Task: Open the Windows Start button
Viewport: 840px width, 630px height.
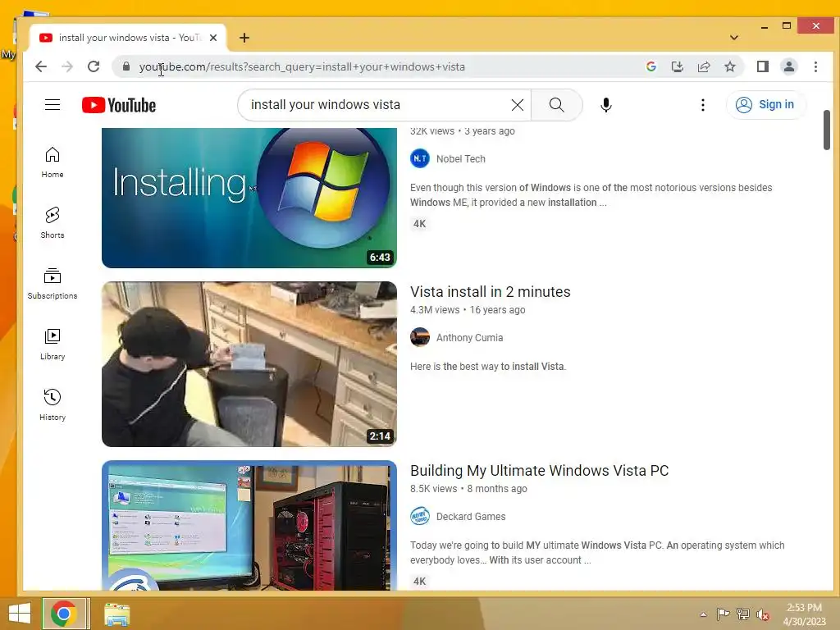Action: [20, 614]
